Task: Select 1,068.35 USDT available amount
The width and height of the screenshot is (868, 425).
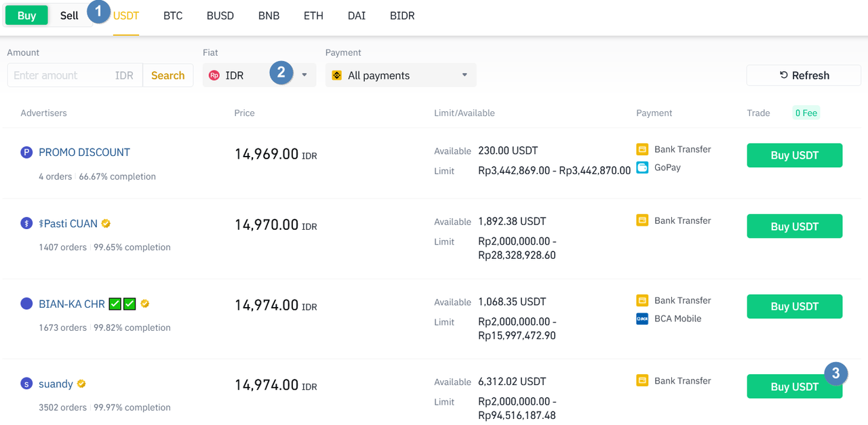Action: 512,302
